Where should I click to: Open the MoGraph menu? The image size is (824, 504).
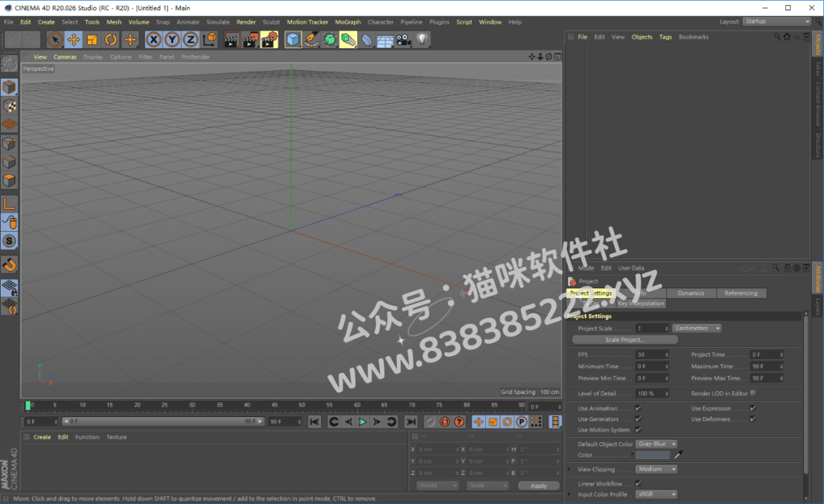tap(348, 22)
